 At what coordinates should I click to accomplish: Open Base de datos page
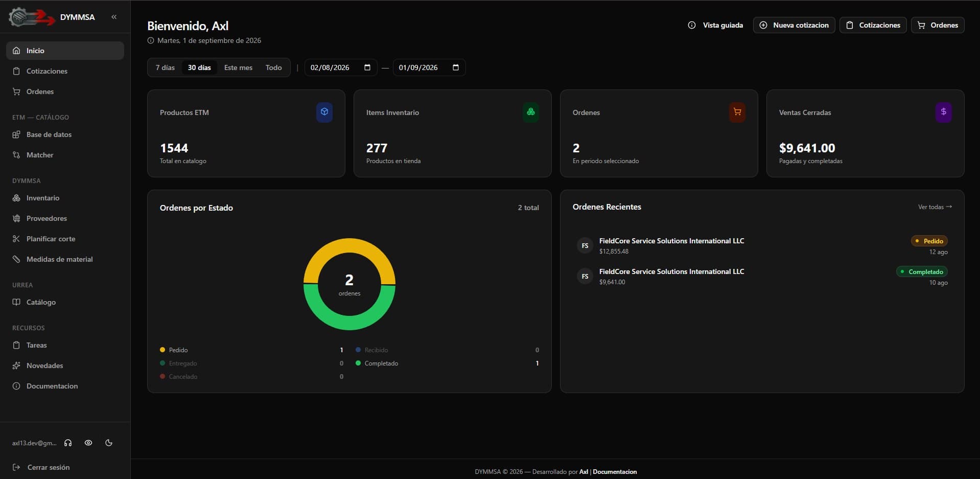point(65,134)
